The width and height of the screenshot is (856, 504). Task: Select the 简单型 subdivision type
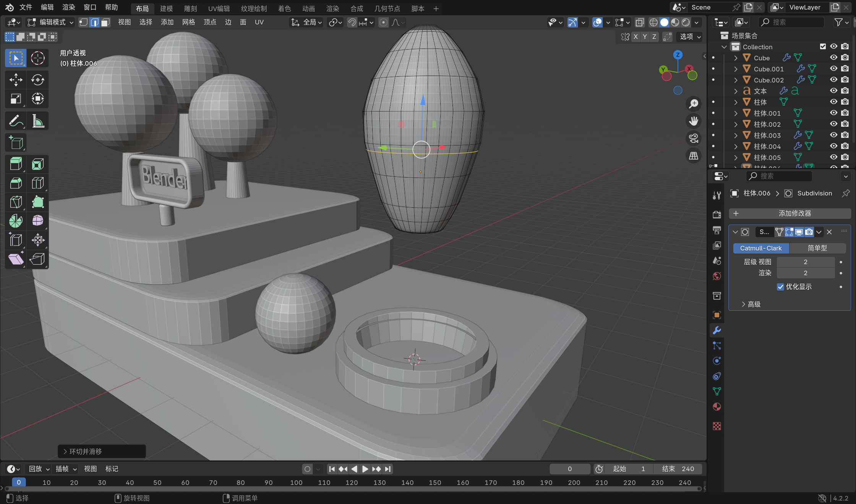click(817, 248)
